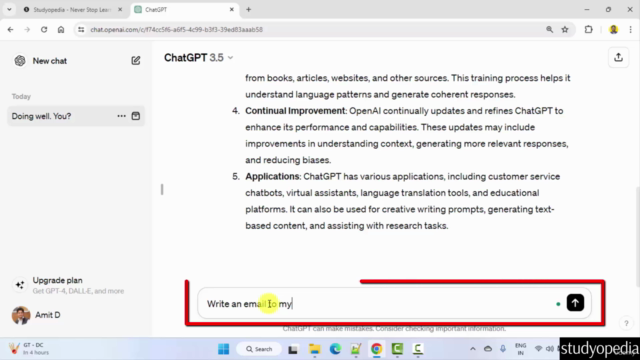This screenshot has width=640, height=360.
Task: Open the Chrome profile avatar
Action: [613, 29]
